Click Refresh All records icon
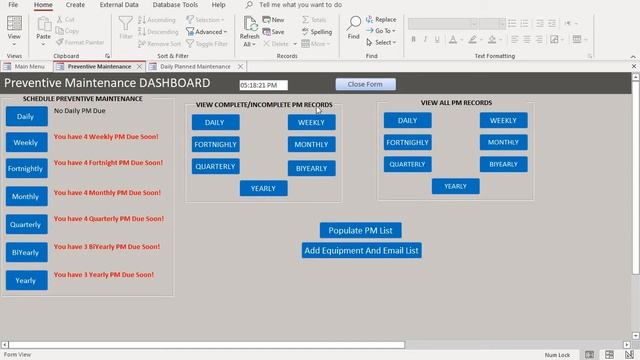640x360 pixels. pyautogui.click(x=249, y=24)
